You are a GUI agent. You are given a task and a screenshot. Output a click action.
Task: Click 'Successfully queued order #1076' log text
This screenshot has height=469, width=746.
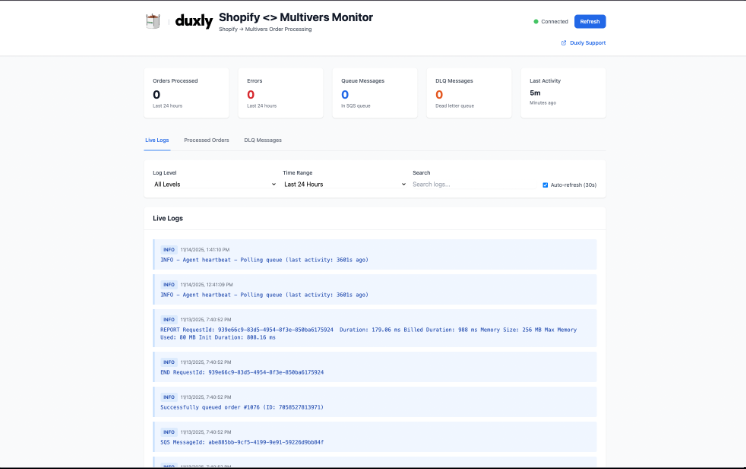point(242,407)
